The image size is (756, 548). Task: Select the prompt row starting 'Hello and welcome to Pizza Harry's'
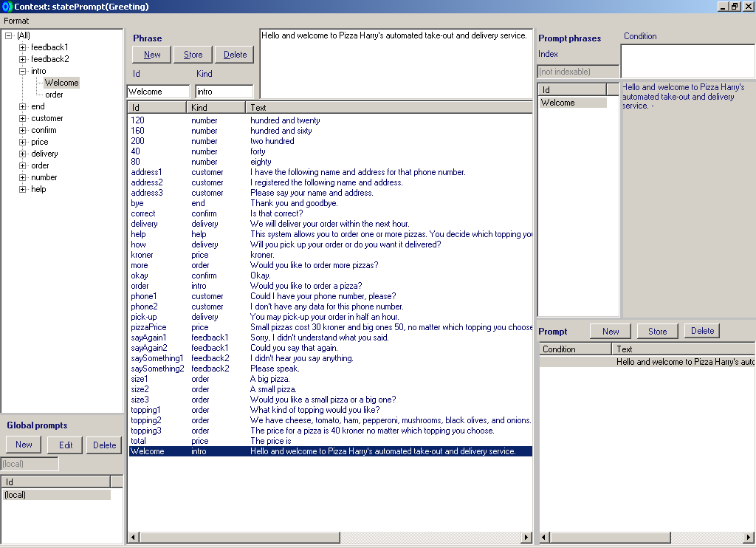[647, 362]
